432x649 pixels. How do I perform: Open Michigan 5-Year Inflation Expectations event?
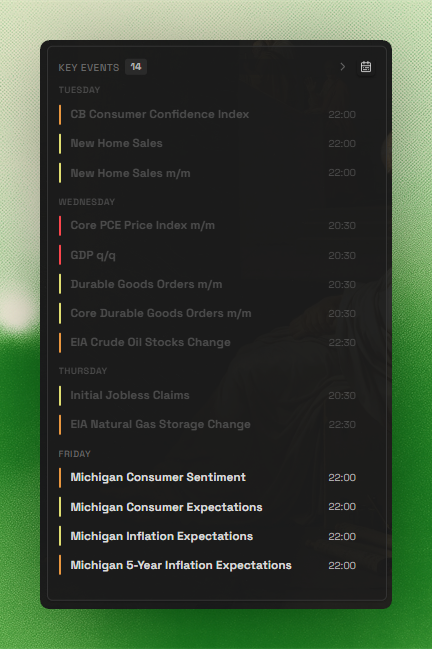coord(208,565)
